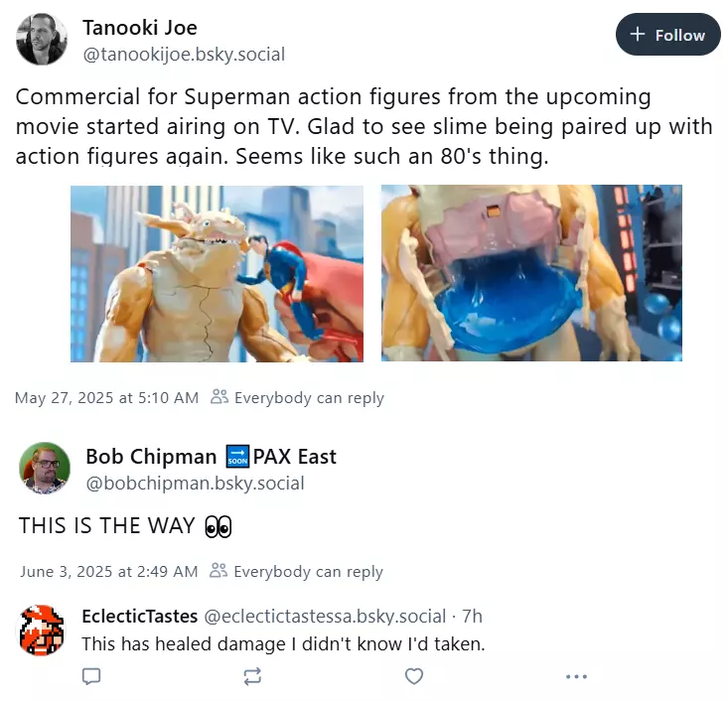The width and height of the screenshot is (728, 701).
Task: Click the EclecticTastes display name
Action: click(x=140, y=616)
